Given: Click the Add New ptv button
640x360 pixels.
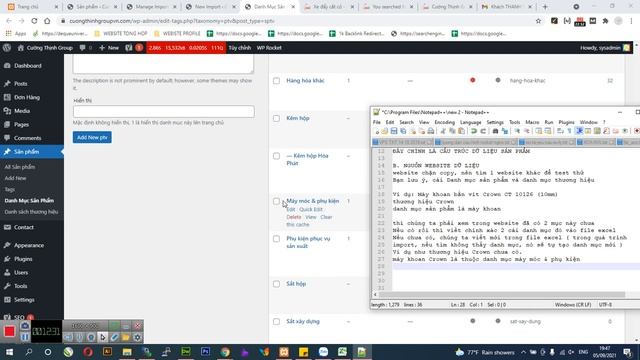Looking at the screenshot, I should click(92, 137).
